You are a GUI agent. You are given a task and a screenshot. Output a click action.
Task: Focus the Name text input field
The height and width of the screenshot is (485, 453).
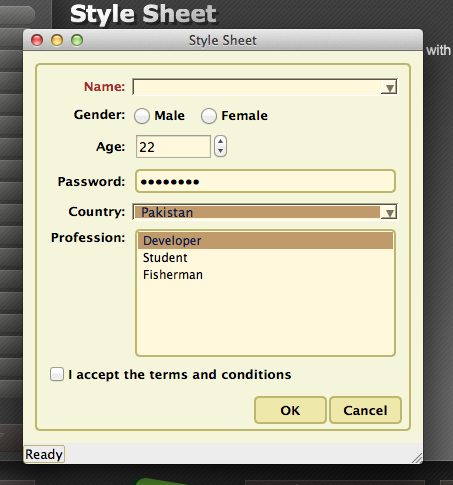click(257, 87)
